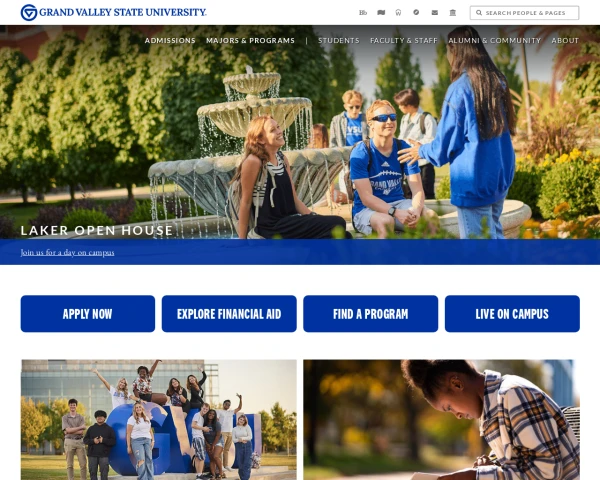
Task: Open the Majors & Programs menu
Action: click(250, 40)
